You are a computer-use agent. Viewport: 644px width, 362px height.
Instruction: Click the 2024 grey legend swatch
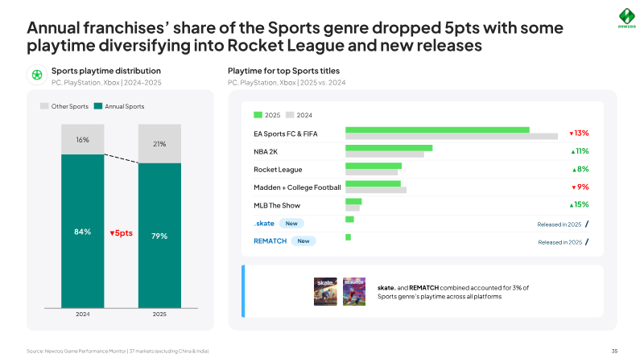[x=290, y=115]
